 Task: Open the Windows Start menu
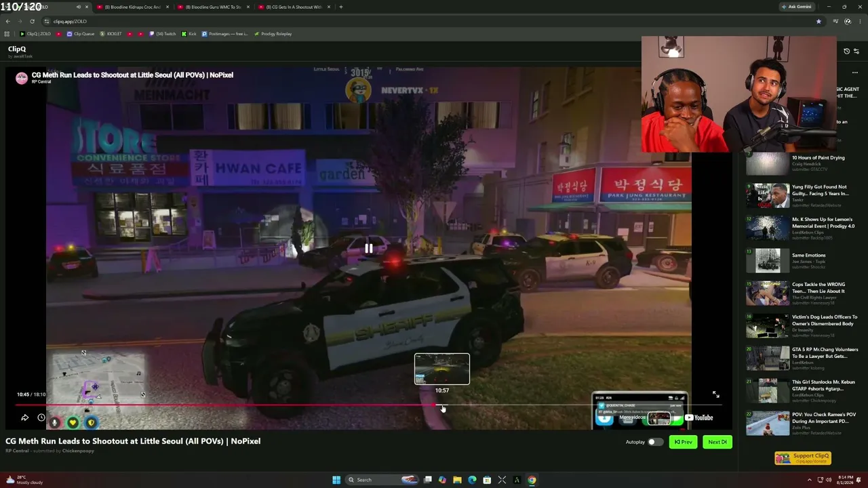click(336, 480)
